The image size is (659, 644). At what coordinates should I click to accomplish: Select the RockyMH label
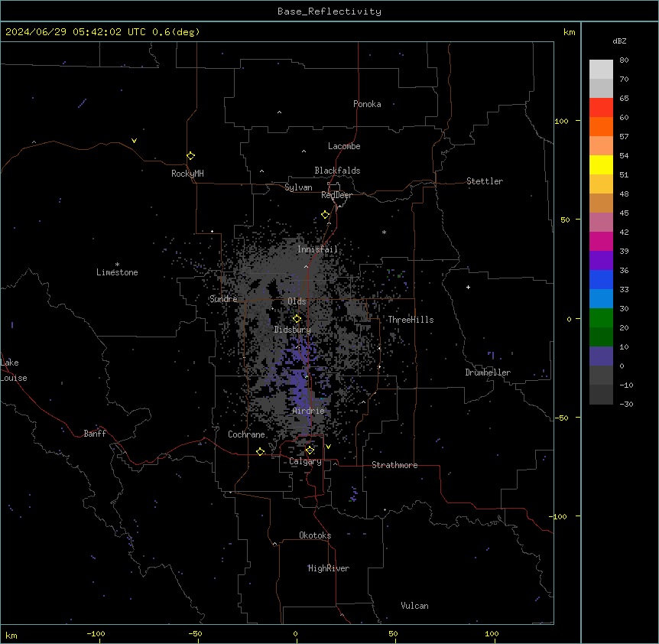[187, 174]
